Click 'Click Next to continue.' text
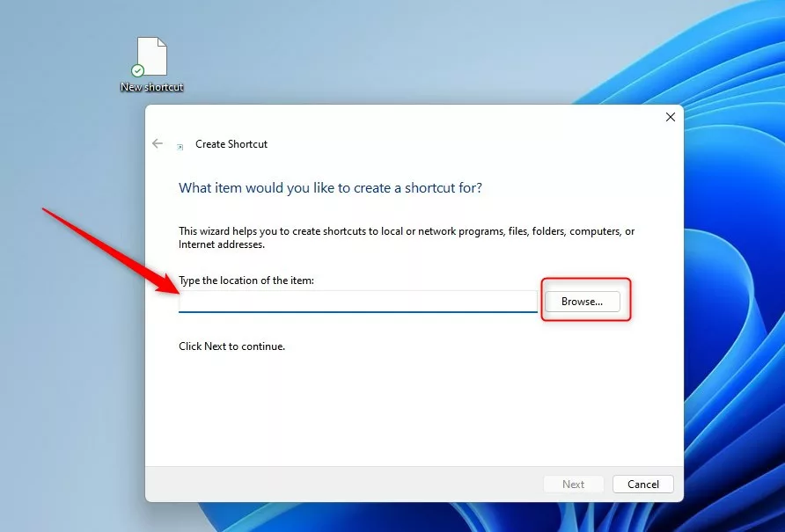The width and height of the screenshot is (785, 532). click(x=231, y=346)
